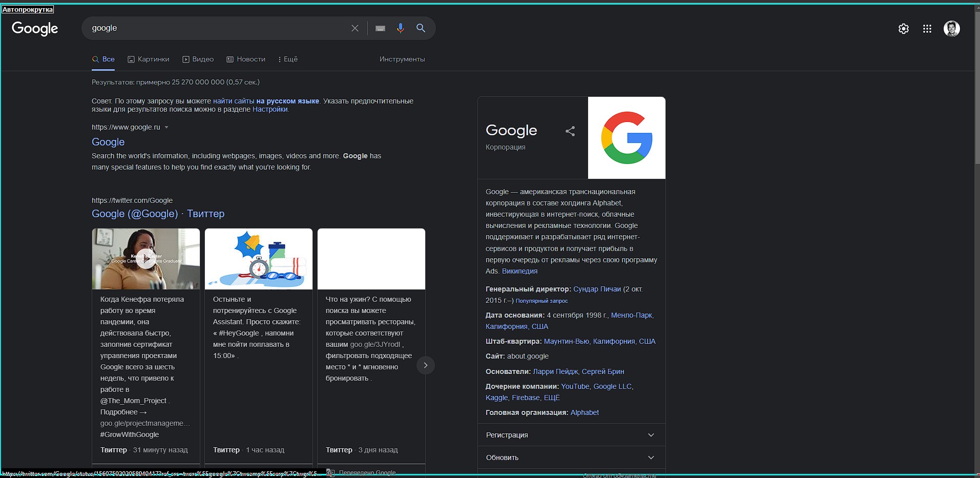Click ЕЩЁ subsidiaries link
The width and height of the screenshot is (980, 478).
[552, 398]
